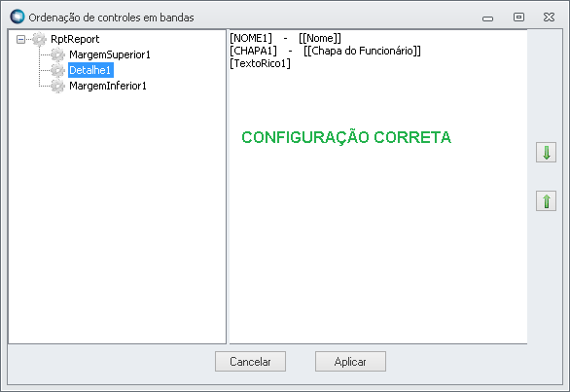The width and height of the screenshot is (570, 392).
Task: Click the gear icon beside MargemSuperior1
Action: [x=57, y=54]
